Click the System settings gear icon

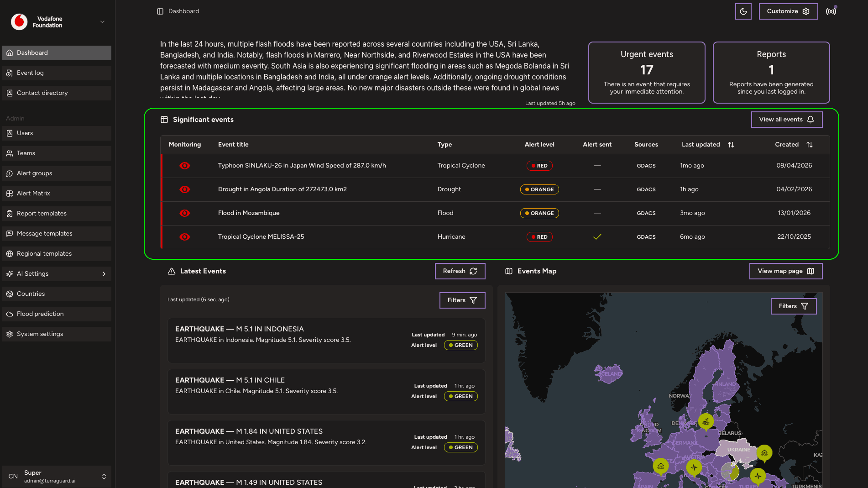pos(10,334)
